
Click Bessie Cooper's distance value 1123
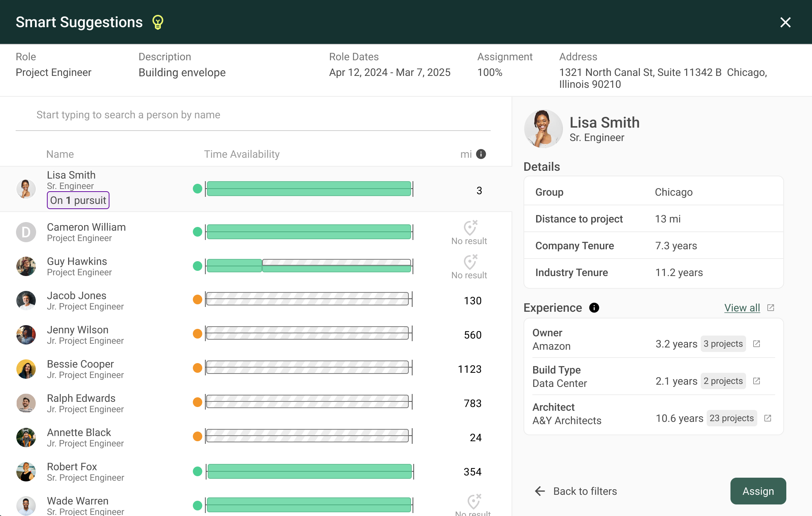pos(469,369)
